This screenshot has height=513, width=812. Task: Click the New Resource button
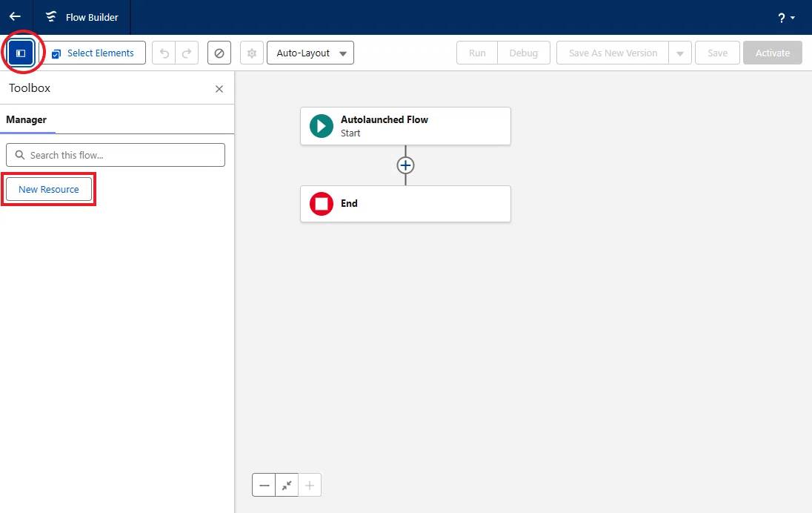coord(49,189)
